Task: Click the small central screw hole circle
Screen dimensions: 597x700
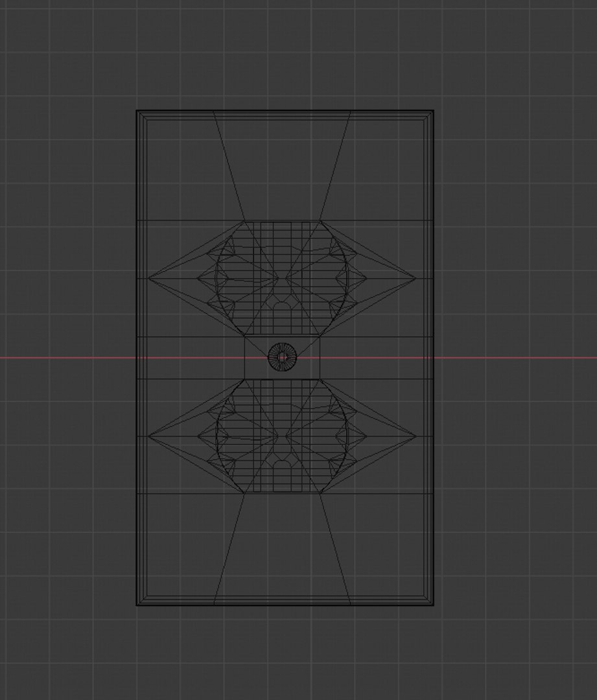Action: pyautogui.click(x=282, y=357)
